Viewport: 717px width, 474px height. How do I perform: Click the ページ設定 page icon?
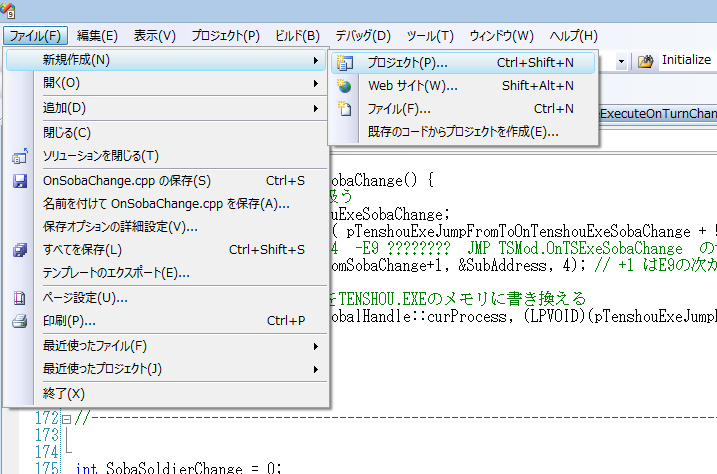19,297
